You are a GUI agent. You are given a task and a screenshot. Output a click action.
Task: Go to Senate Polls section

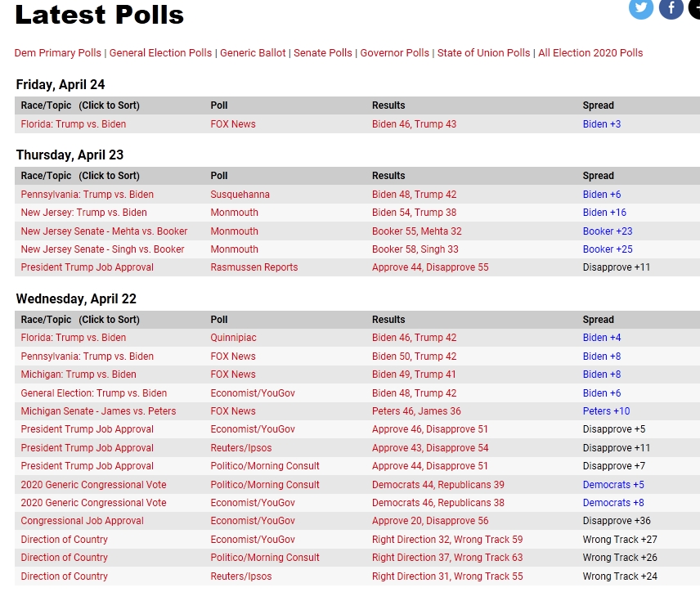[323, 52]
